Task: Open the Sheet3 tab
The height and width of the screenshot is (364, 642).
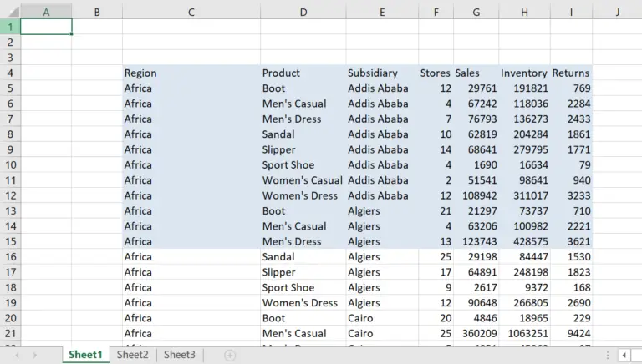Action: click(180, 355)
